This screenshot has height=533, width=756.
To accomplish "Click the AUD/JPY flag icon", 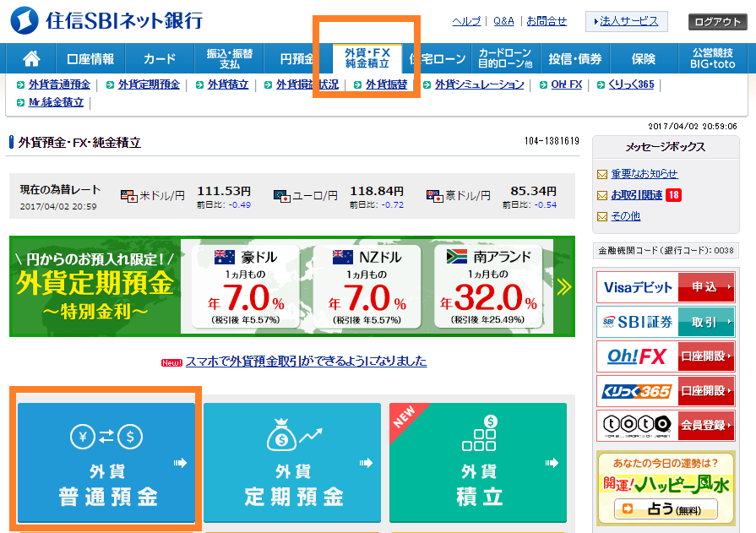I will coord(434,196).
